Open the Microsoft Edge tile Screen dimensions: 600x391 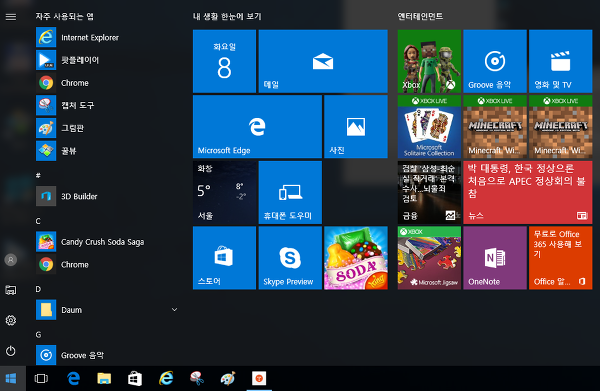257,127
